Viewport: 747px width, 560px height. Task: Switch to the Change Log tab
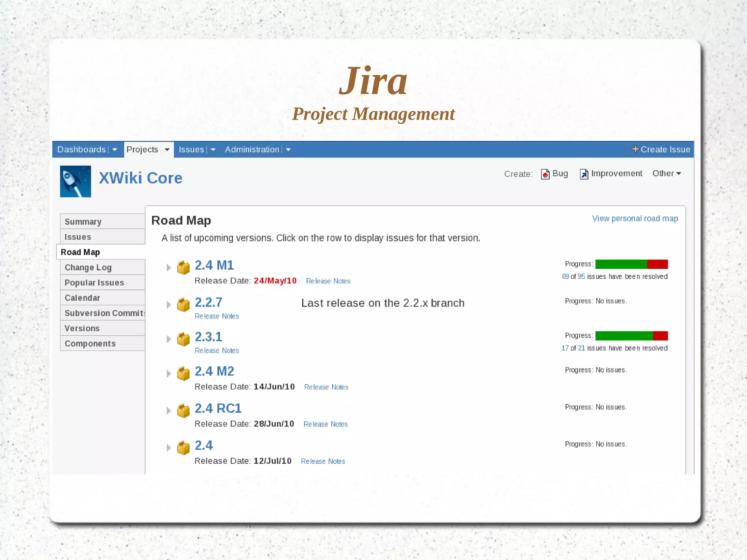88,267
